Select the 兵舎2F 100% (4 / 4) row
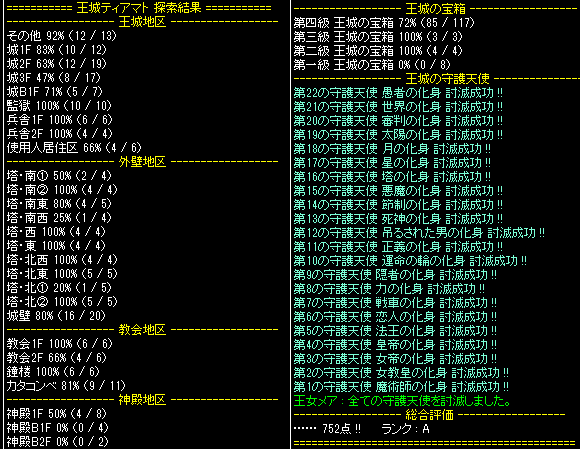Image resolution: width=580 pixels, height=449 pixels. click(59, 134)
